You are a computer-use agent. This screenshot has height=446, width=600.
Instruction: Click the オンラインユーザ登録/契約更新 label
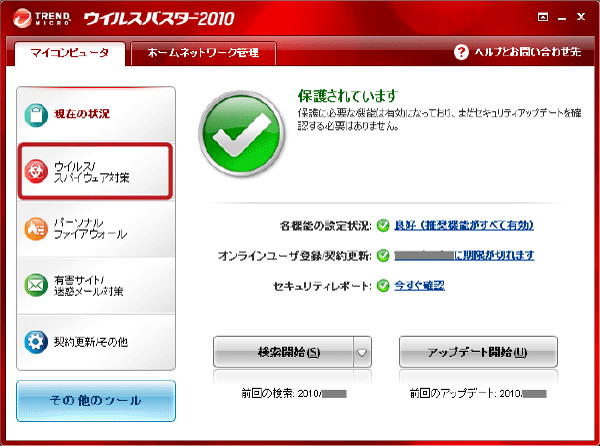(295, 256)
